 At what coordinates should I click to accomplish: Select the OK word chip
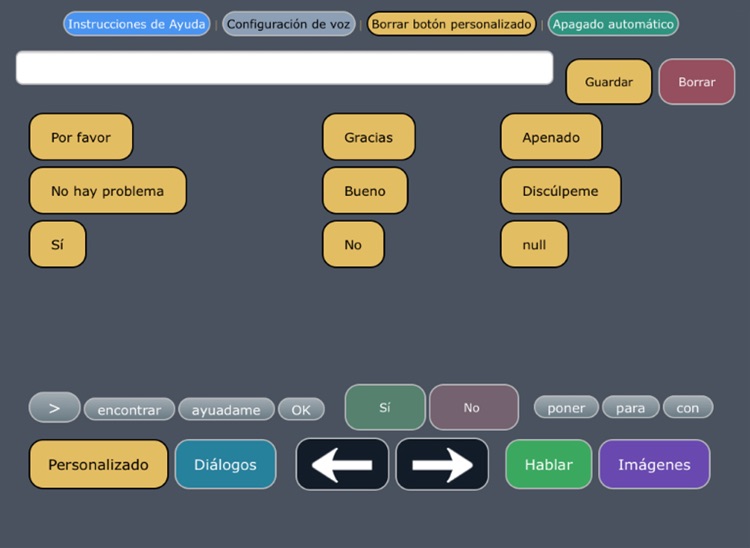coord(301,409)
